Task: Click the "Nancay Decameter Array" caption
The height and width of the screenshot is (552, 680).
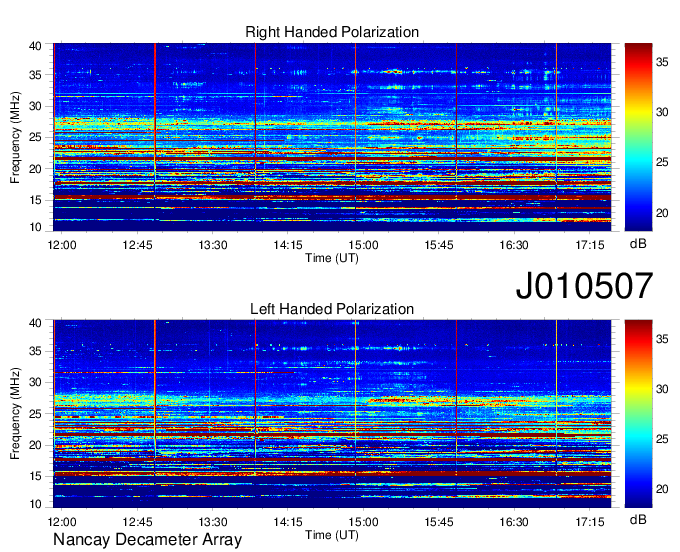Action: click(x=147, y=539)
